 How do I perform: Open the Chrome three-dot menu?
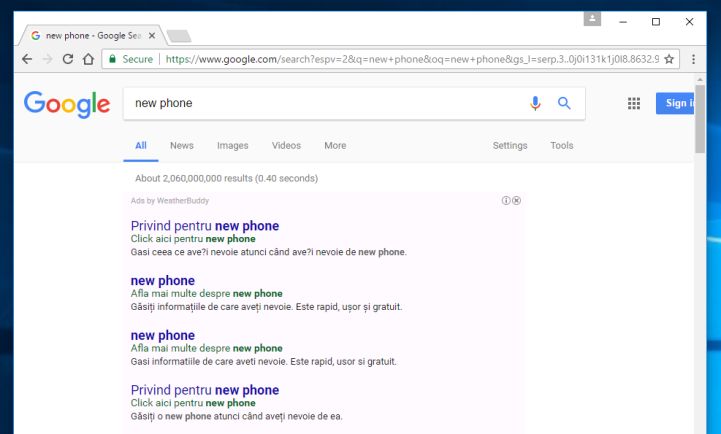point(693,60)
